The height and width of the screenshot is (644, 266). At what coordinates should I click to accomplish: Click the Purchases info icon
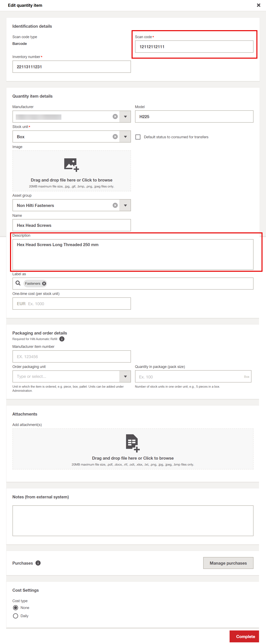(x=38, y=563)
